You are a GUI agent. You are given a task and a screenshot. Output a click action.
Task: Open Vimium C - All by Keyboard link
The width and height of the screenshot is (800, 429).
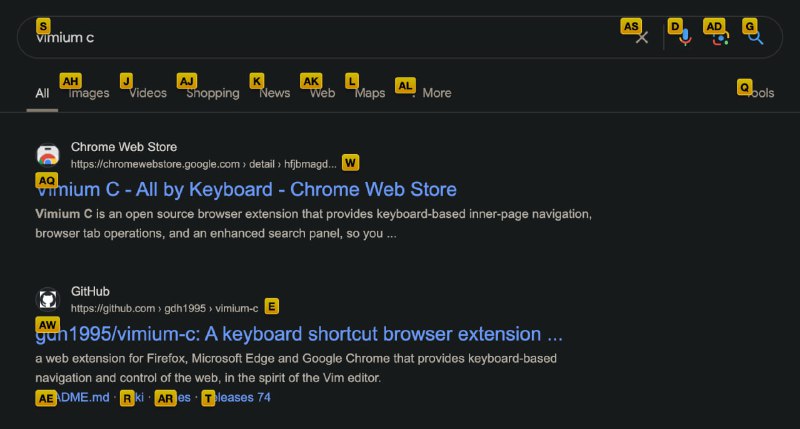tap(246, 190)
